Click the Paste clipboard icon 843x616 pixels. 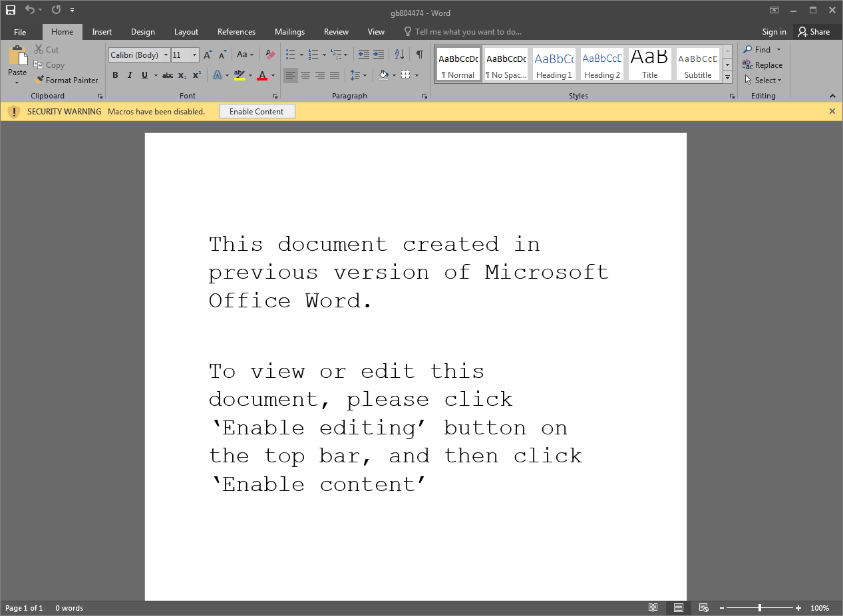(17, 56)
